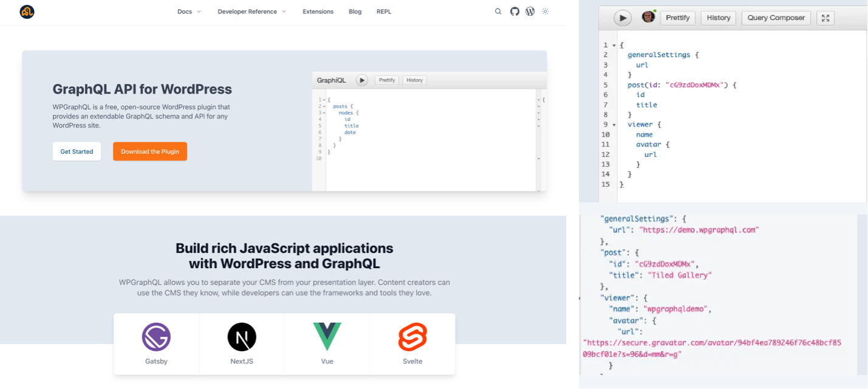Click the 'GraphiQL' title in the hero widget
The image size is (868, 389).
click(x=332, y=80)
